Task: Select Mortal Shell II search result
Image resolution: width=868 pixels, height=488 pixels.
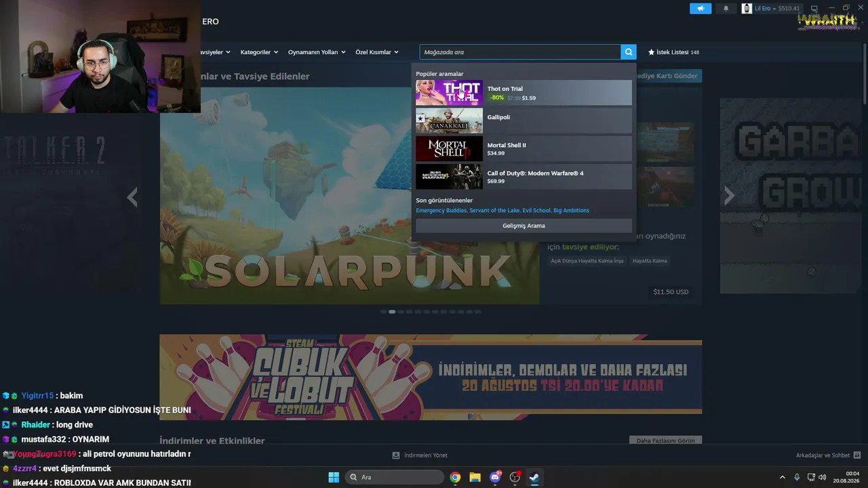Action: pyautogui.click(x=524, y=149)
